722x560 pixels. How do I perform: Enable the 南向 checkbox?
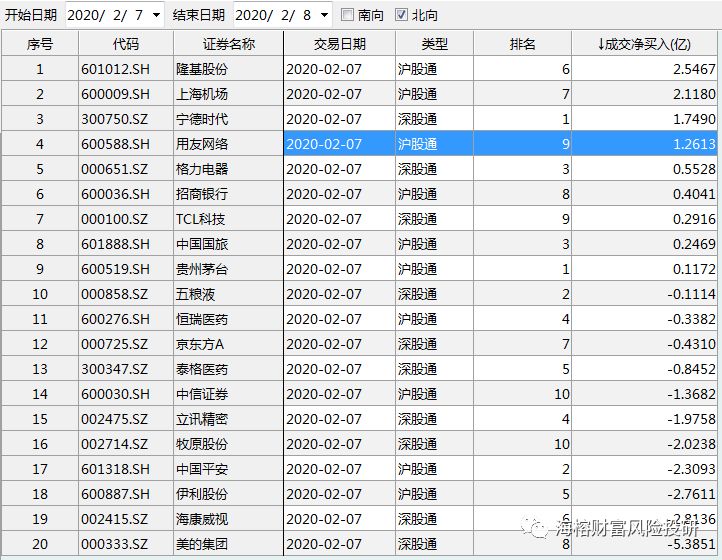coord(348,15)
